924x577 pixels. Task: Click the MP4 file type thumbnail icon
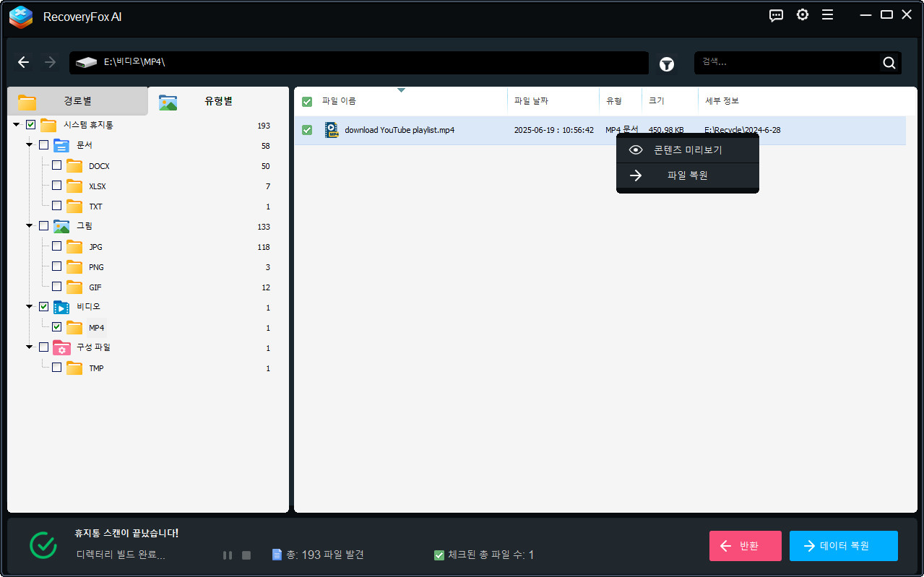(331, 130)
